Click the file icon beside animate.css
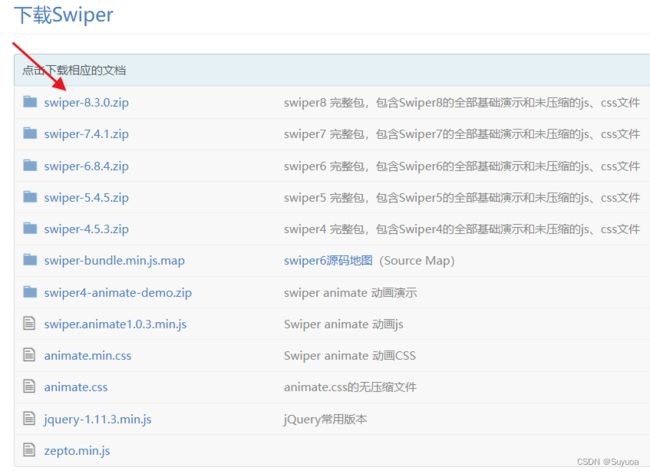 point(29,386)
